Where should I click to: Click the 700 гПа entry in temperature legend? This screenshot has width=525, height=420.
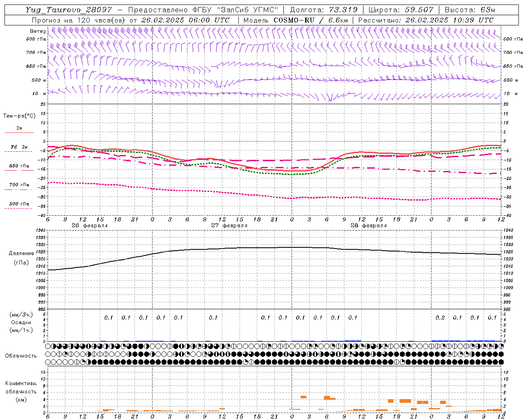tap(19, 185)
